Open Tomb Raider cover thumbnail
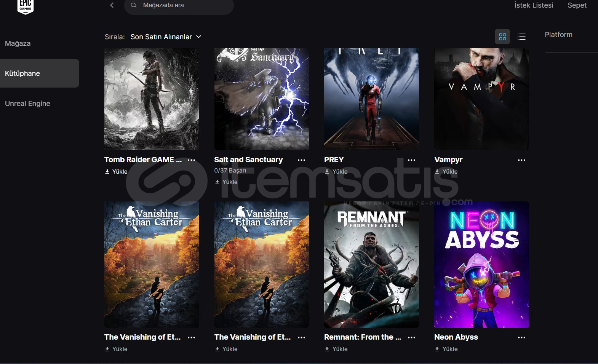This screenshot has height=364, width=598. [152, 99]
